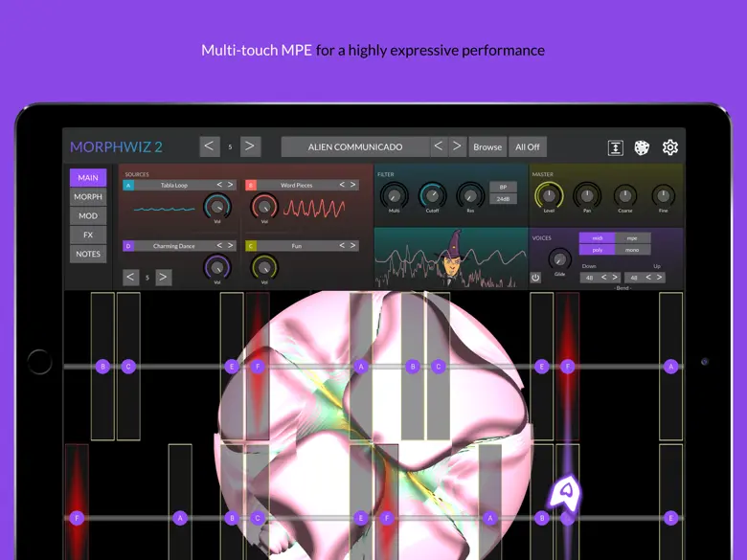Toggle the BP filter type button
The height and width of the screenshot is (560, 747).
click(x=503, y=187)
